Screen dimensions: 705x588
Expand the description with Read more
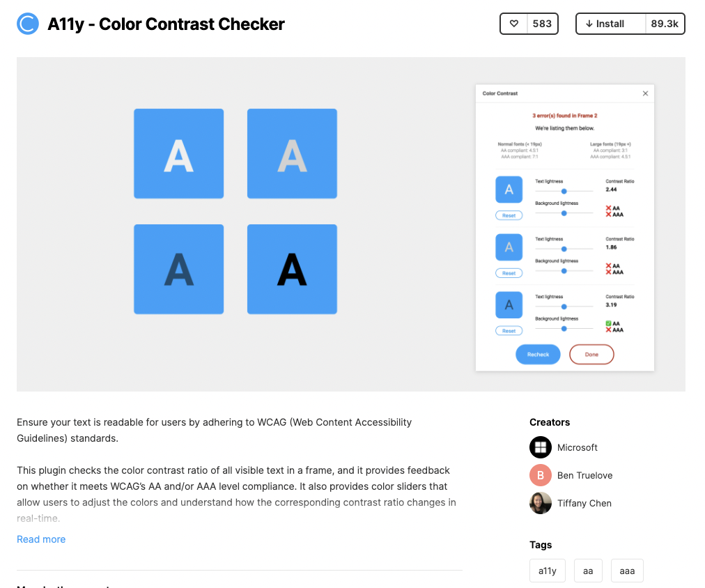(x=41, y=539)
